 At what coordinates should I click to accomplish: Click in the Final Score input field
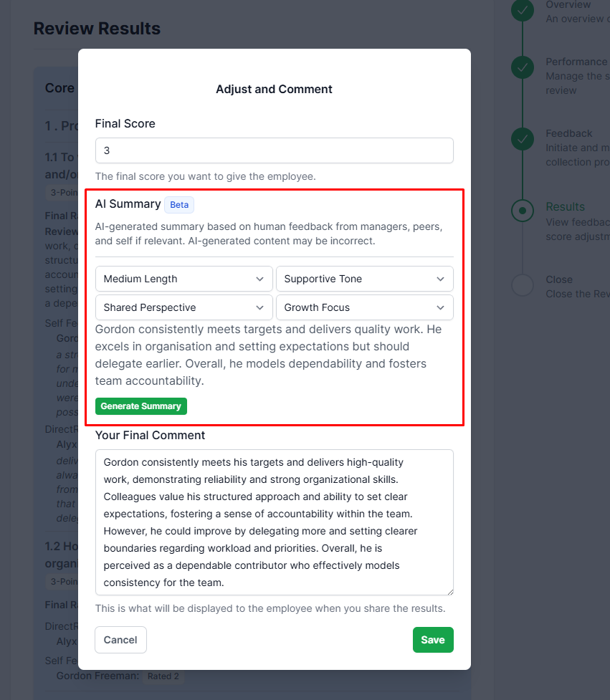click(x=275, y=150)
